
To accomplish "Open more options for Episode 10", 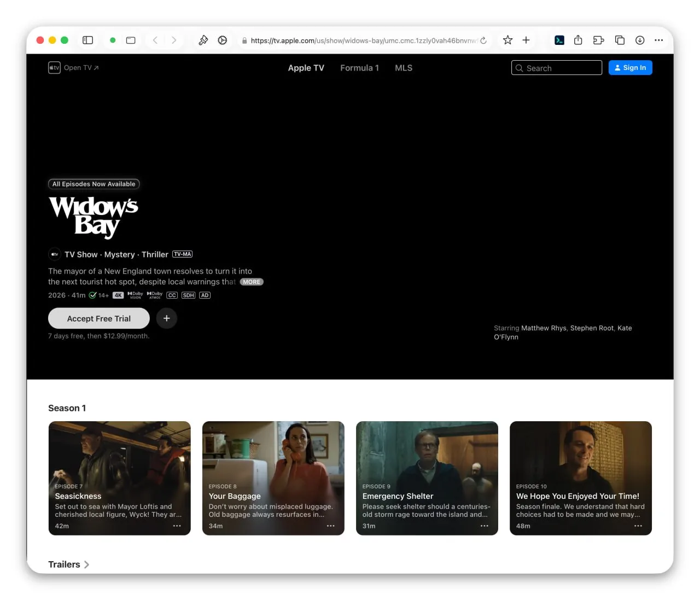I will (x=638, y=526).
